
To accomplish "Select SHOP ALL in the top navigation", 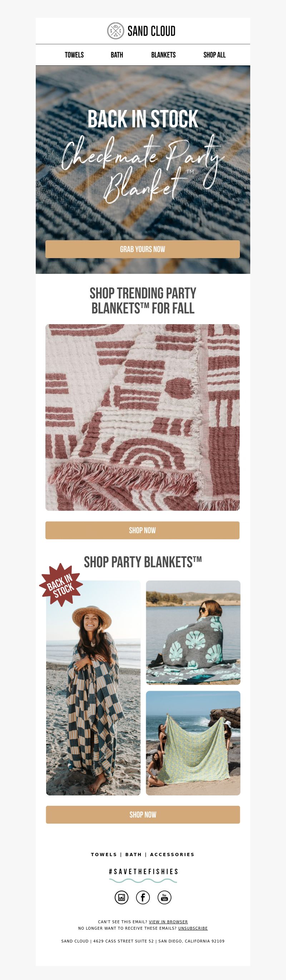I will click(x=214, y=55).
